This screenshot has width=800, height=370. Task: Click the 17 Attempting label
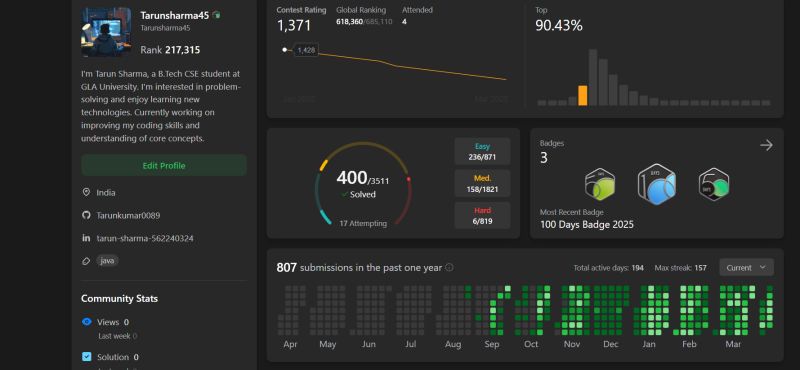pos(363,223)
